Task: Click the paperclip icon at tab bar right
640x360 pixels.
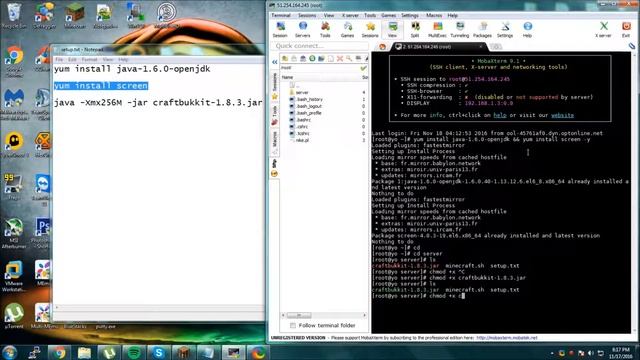Action: click(x=632, y=47)
